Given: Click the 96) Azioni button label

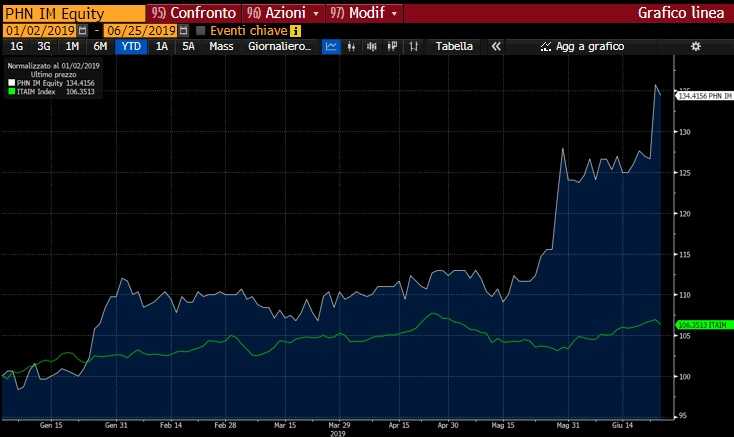Looking at the screenshot, I should pyautogui.click(x=276, y=13).
